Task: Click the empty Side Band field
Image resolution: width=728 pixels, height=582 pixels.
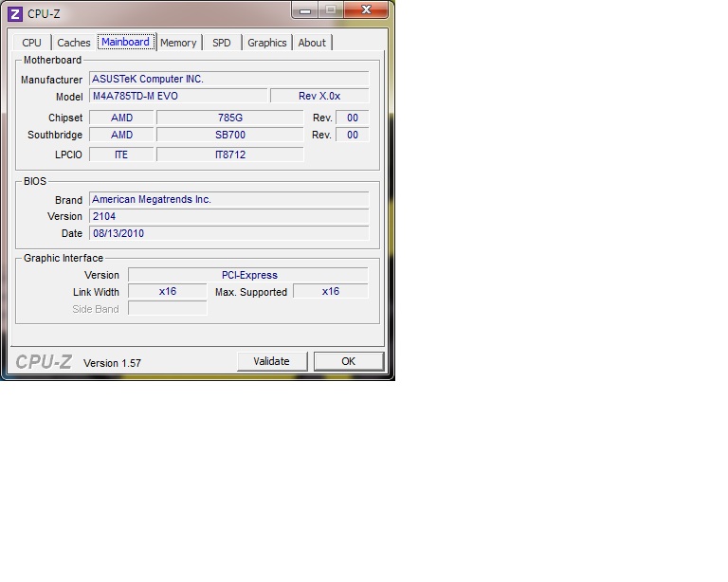Action: (x=168, y=309)
